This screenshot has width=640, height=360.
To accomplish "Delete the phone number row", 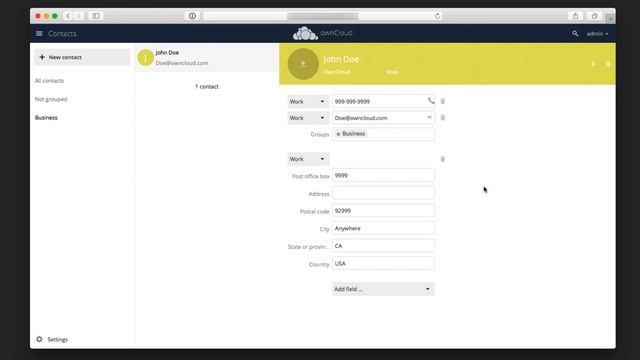I will pos(442,101).
